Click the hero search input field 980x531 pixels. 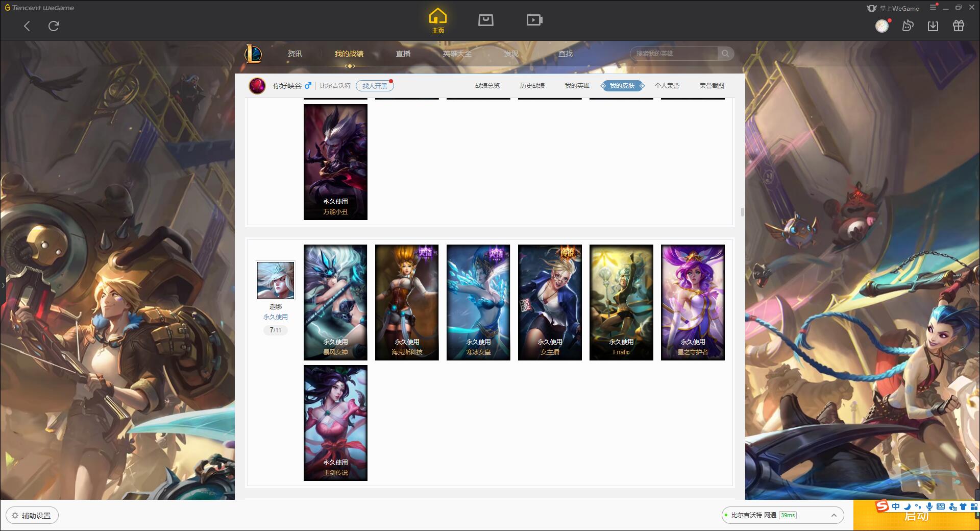(674, 54)
